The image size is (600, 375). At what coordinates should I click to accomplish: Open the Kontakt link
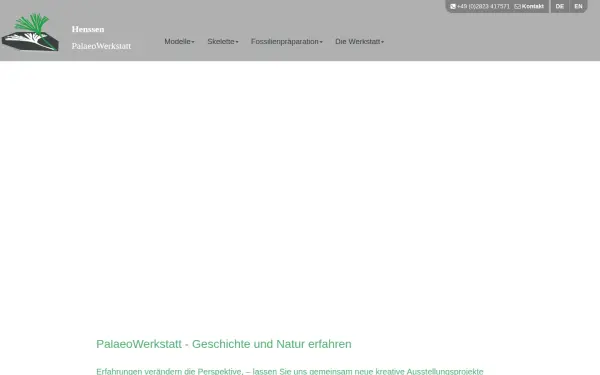pyautogui.click(x=532, y=7)
